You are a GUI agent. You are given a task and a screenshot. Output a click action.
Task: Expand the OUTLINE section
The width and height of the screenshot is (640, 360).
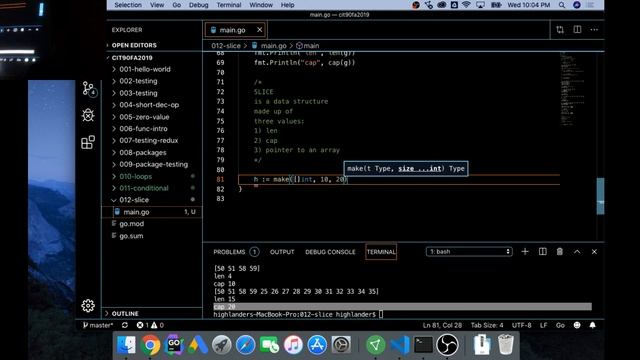pos(125,313)
